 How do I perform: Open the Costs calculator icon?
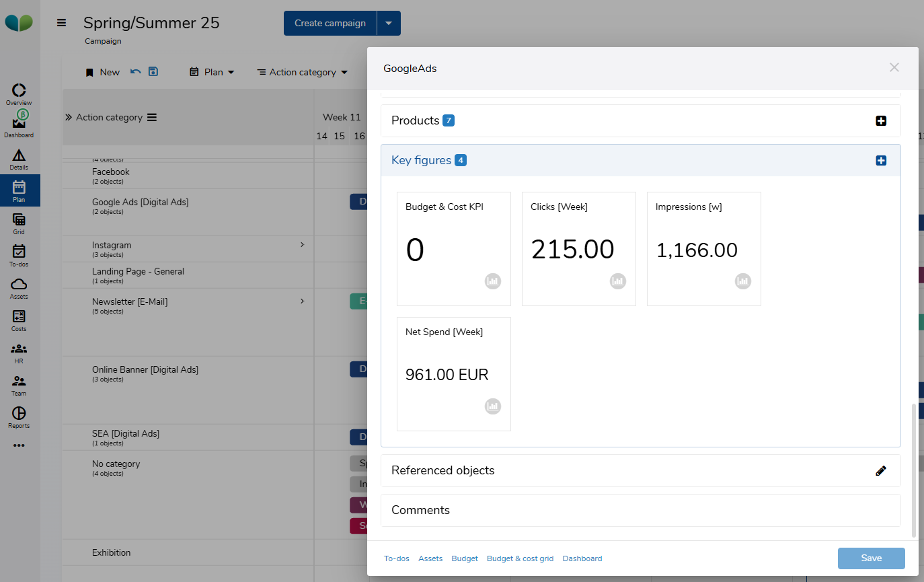tap(19, 320)
